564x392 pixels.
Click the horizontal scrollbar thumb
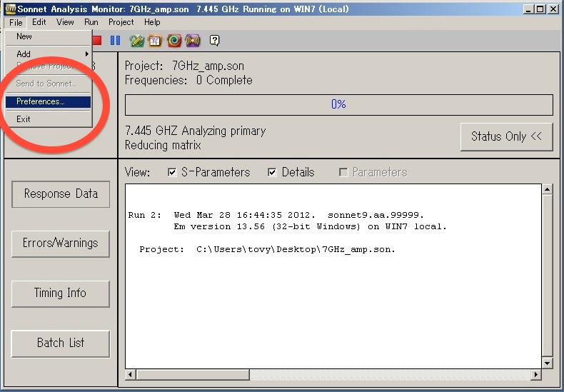click(x=193, y=375)
